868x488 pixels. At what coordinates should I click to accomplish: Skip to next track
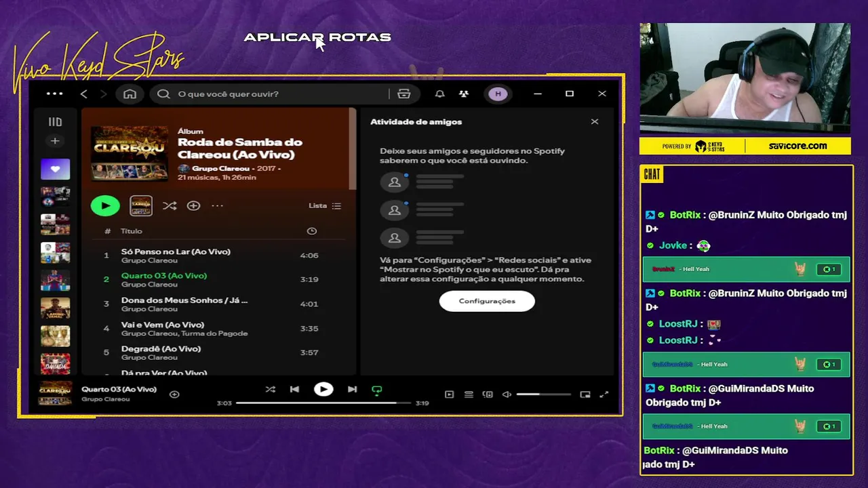point(352,389)
